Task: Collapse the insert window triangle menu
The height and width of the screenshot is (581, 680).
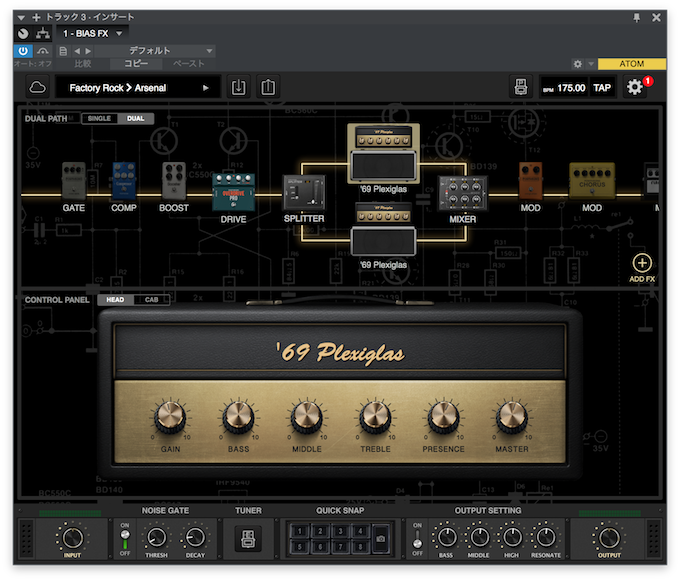Action: tap(21, 18)
